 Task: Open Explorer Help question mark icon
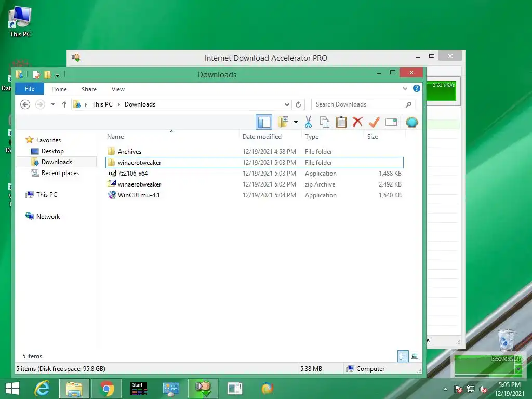[416, 88]
